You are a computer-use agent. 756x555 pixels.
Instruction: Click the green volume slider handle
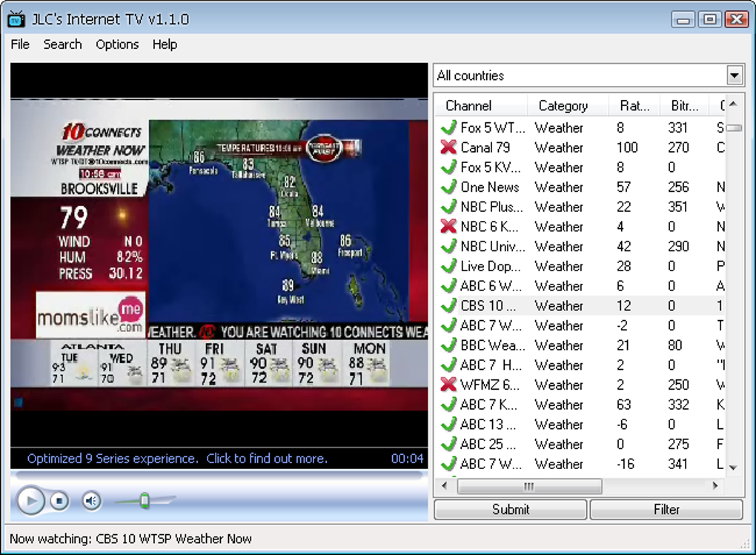[145, 500]
